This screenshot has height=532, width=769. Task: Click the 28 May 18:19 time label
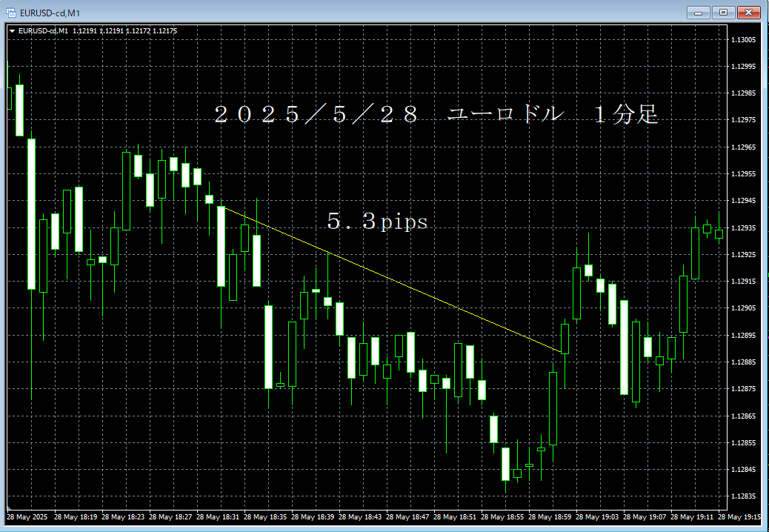(75, 516)
